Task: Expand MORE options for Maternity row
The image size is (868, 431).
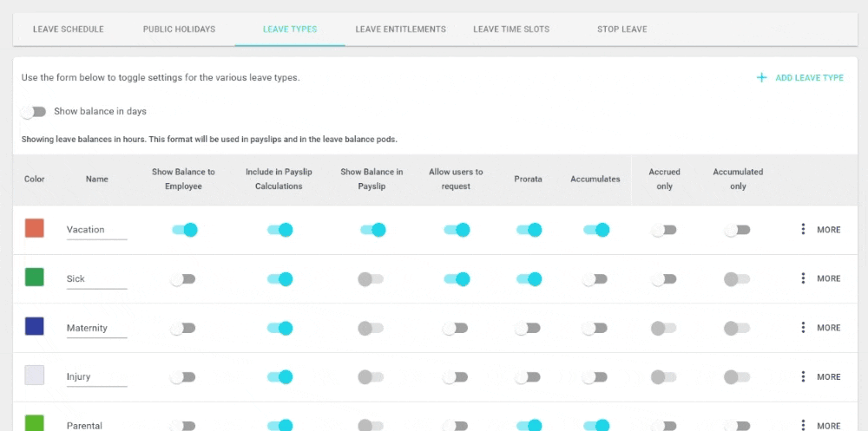Action: (829, 328)
